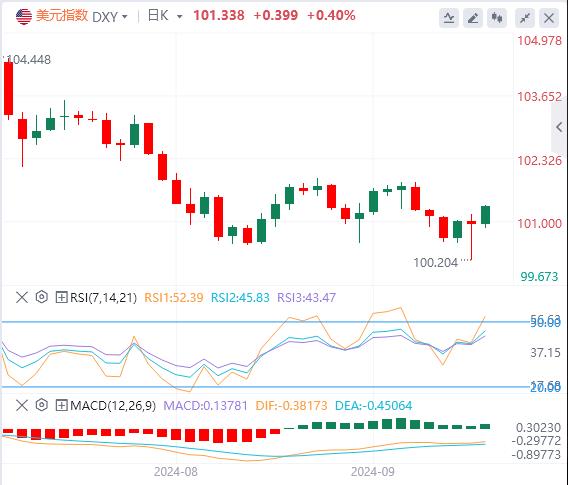
Task: Select the 日K period label
Action: (x=158, y=16)
